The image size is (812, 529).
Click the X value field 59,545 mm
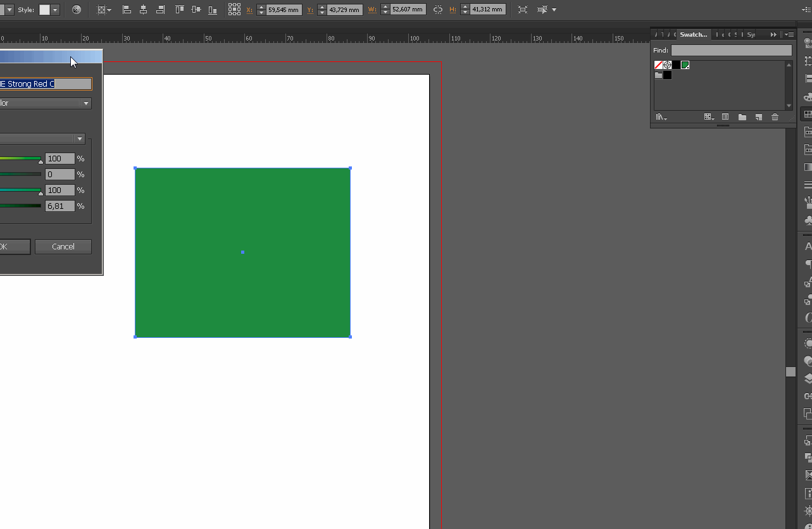tap(284, 9)
